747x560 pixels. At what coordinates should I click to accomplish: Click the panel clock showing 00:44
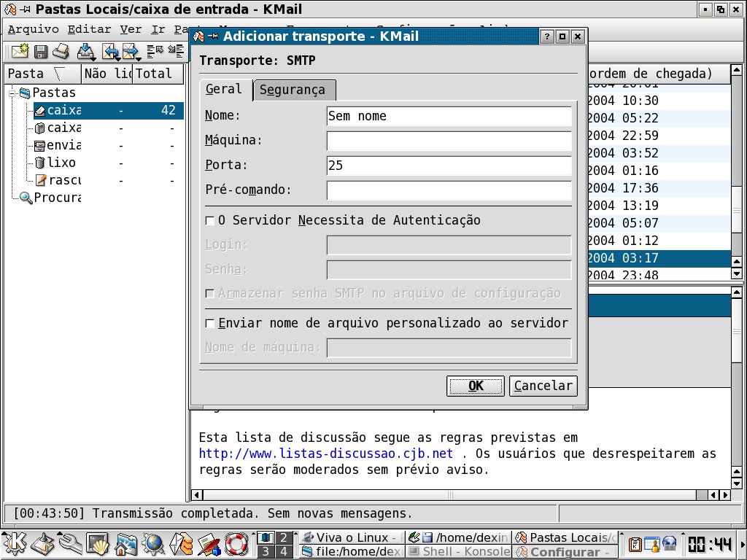point(709,544)
